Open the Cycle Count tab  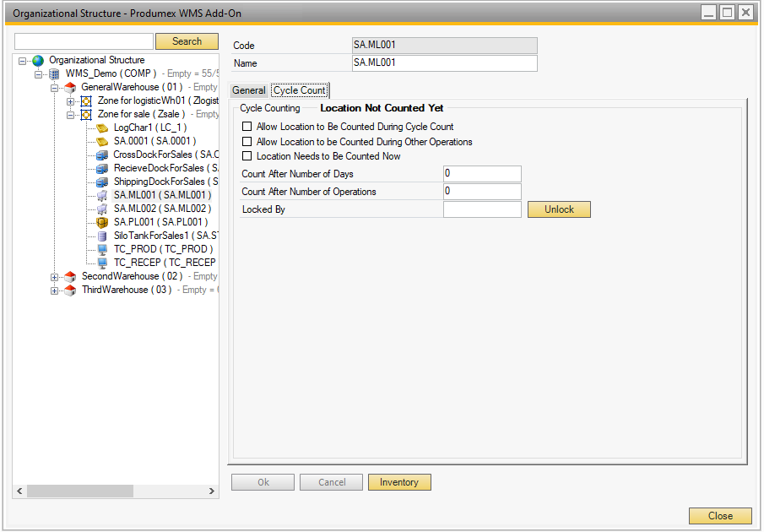click(x=299, y=90)
